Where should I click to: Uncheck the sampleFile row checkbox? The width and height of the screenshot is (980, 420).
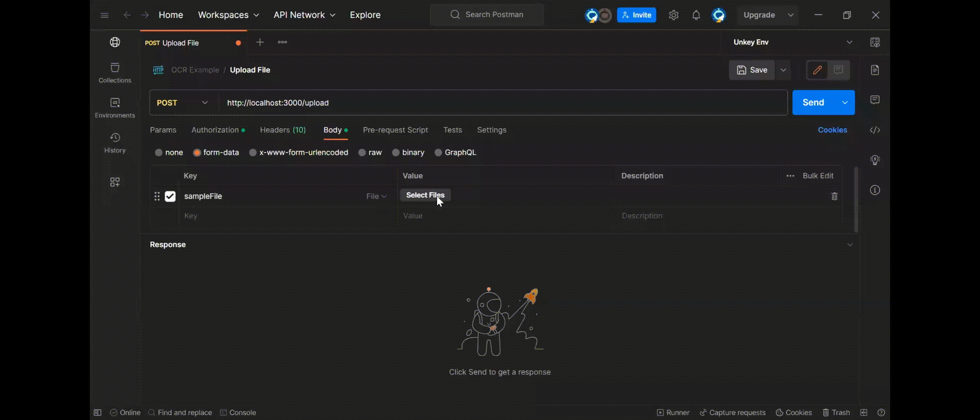point(170,196)
